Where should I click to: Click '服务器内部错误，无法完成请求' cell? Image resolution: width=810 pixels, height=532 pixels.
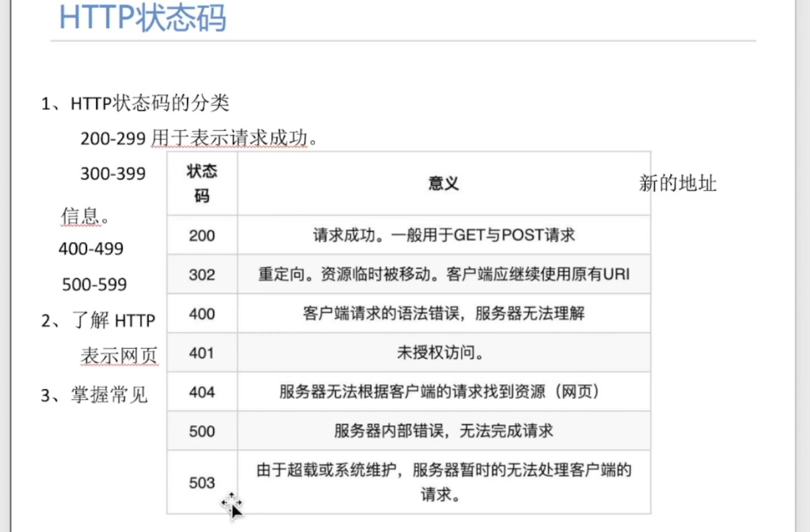coord(444,431)
